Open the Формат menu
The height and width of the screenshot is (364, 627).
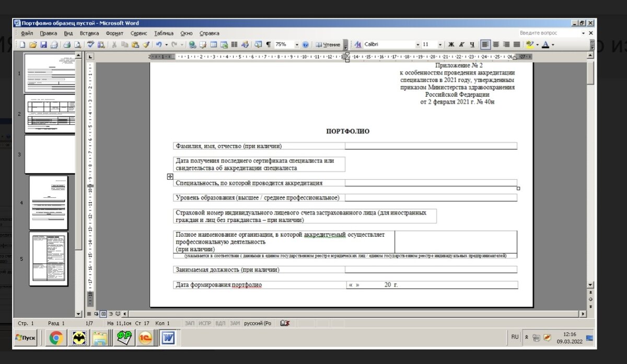click(114, 33)
